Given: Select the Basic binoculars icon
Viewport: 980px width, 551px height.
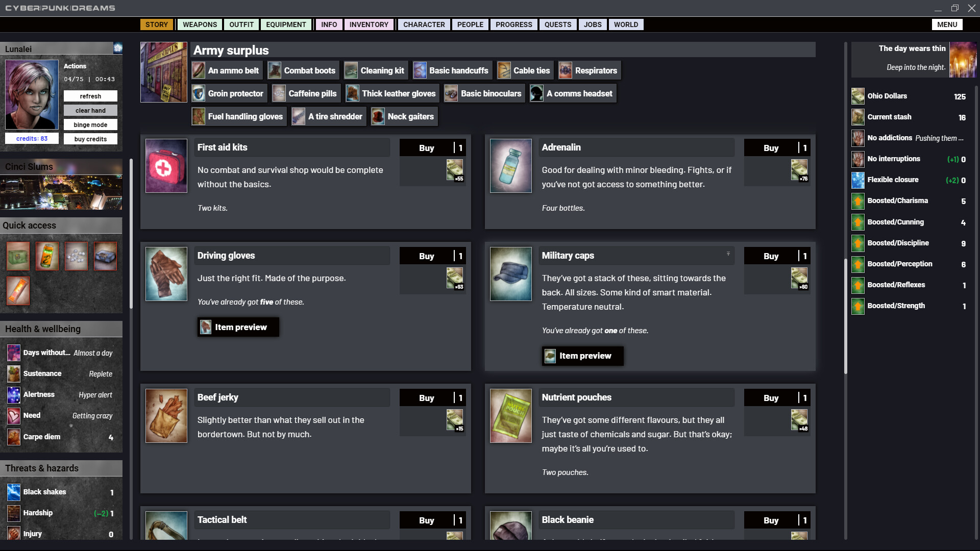Looking at the screenshot, I should tap(450, 93).
